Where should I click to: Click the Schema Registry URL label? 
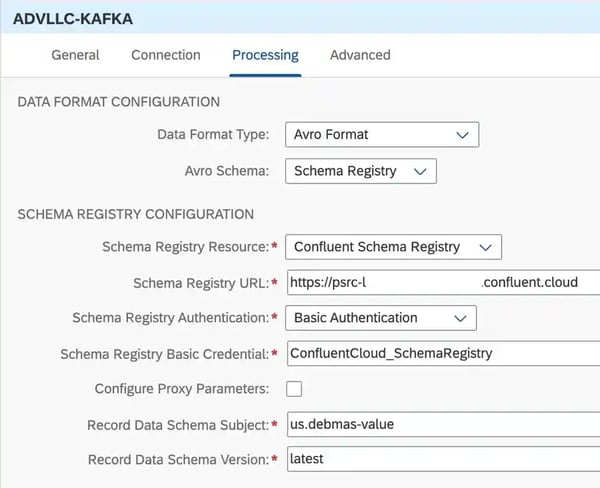pyautogui.click(x=200, y=283)
